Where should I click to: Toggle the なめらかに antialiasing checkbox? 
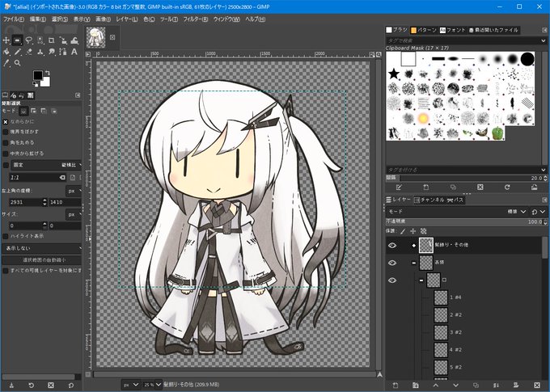pyautogui.click(x=6, y=122)
